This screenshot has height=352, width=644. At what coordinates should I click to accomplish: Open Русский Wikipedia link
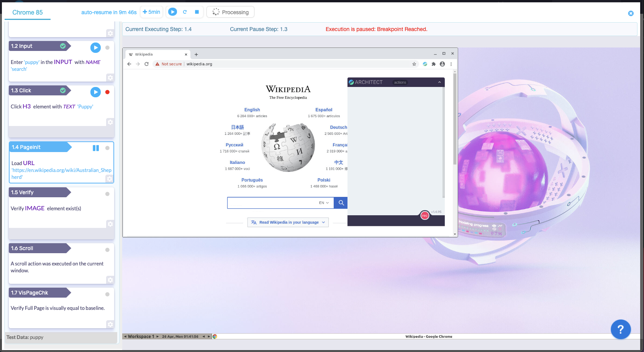pos(234,145)
